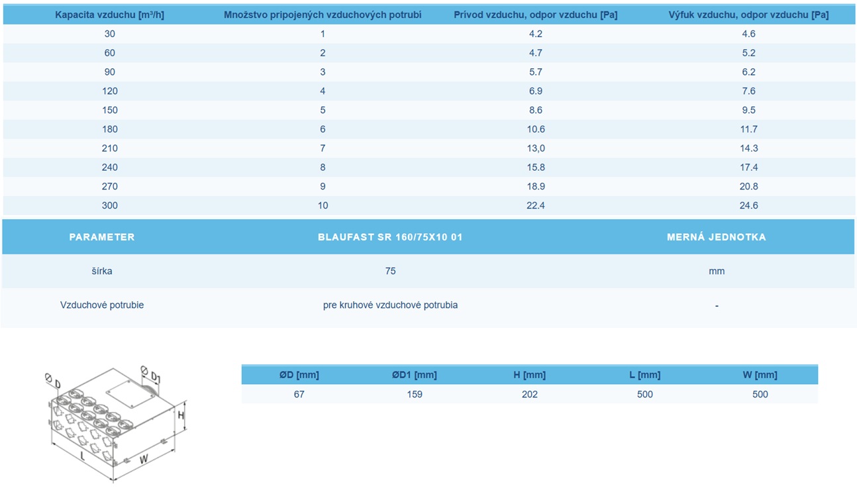Image resolution: width=857 pixels, height=504 pixels.
Task: Select the "Prívod vzduchu, odpor vzduchu [Pa]" header
Action: [535, 15]
